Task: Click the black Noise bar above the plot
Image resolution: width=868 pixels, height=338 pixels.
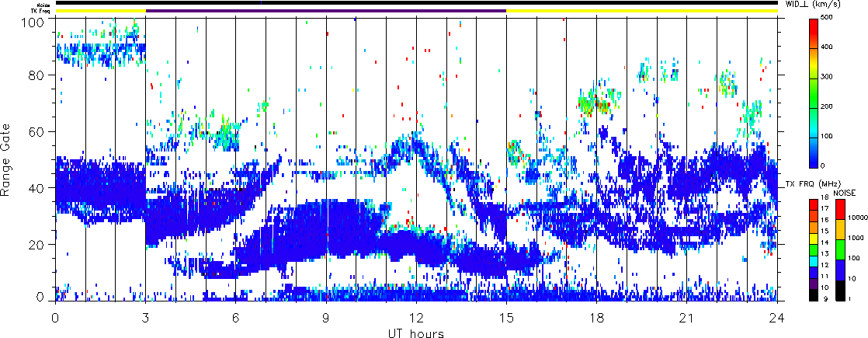Action: [x=416, y=3]
